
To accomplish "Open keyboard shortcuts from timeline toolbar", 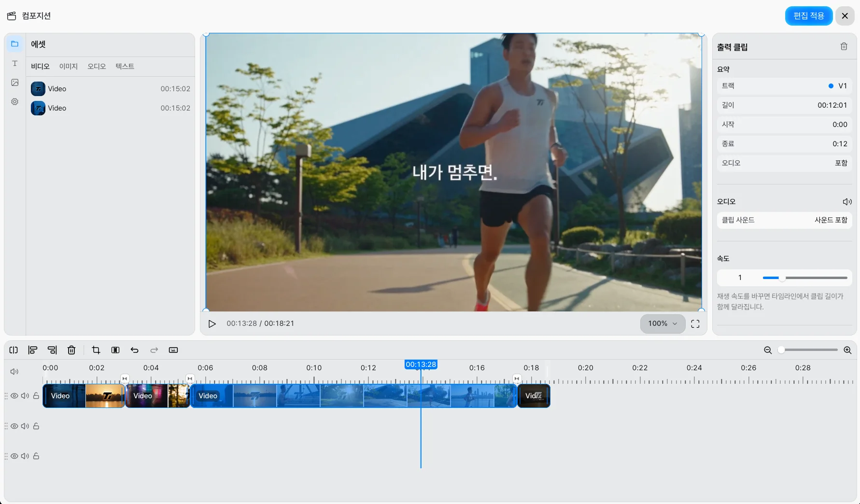I will pyautogui.click(x=173, y=350).
